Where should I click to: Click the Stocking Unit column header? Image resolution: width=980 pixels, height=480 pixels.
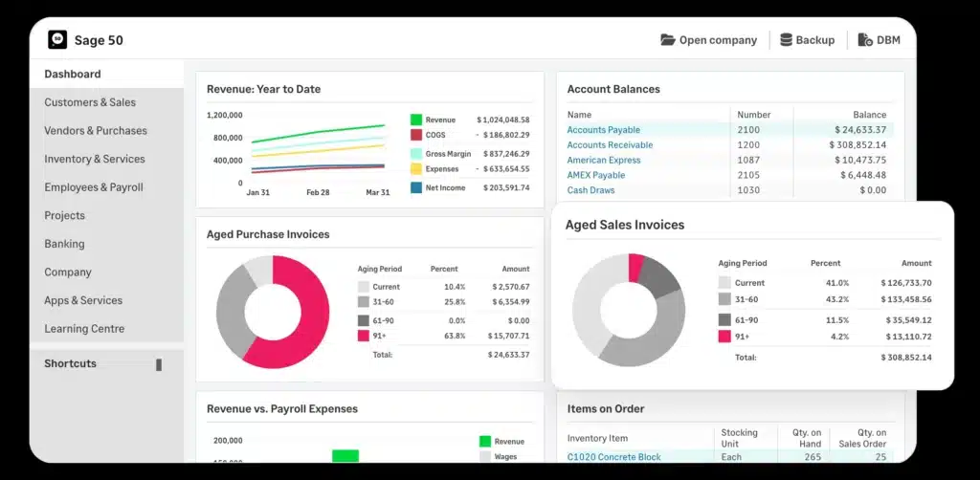740,438
